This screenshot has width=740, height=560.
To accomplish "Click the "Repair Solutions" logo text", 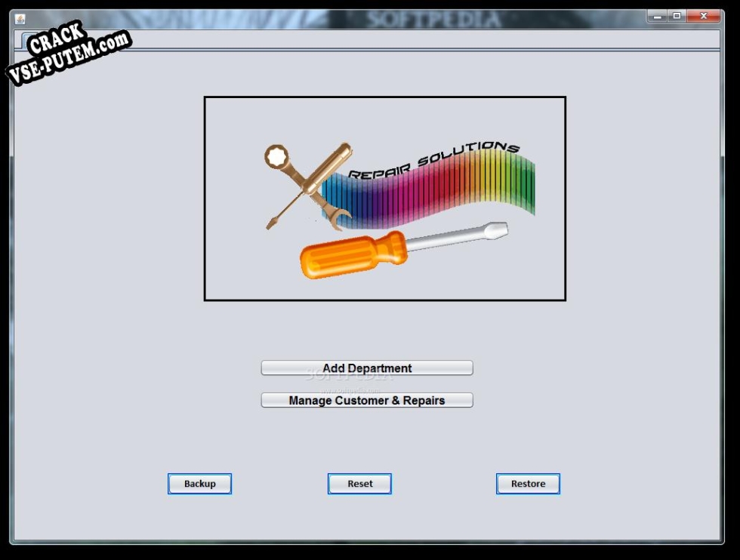I will tap(433, 161).
